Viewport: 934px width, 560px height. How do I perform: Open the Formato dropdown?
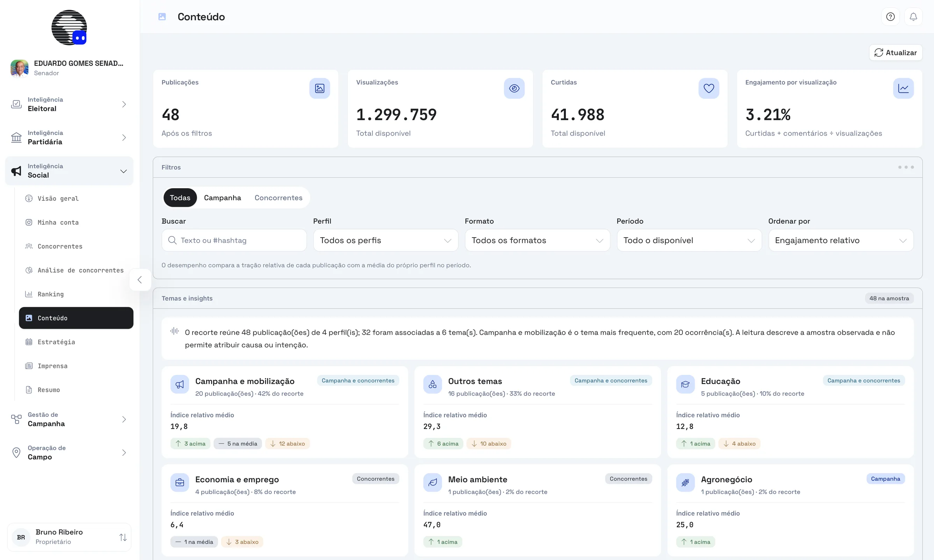point(537,240)
